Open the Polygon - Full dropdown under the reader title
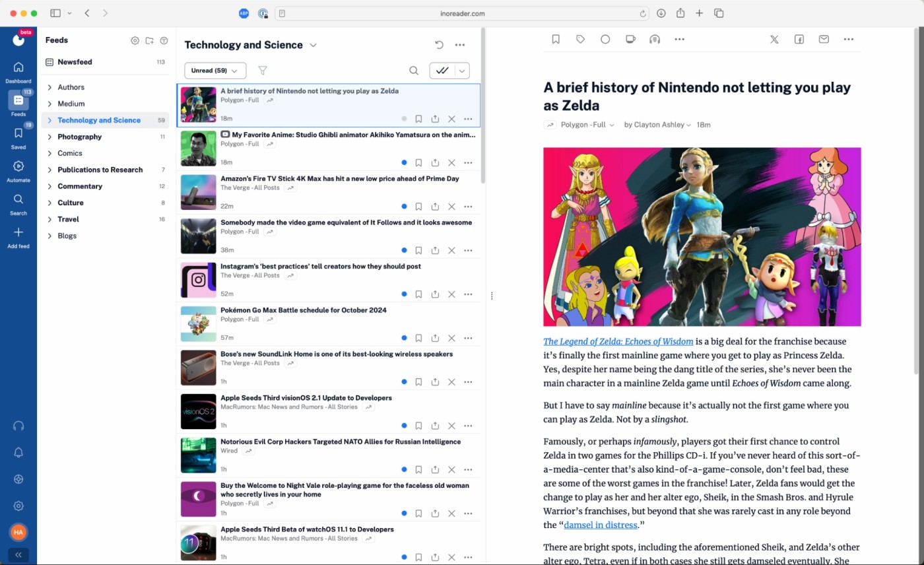924x565 pixels. click(587, 125)
